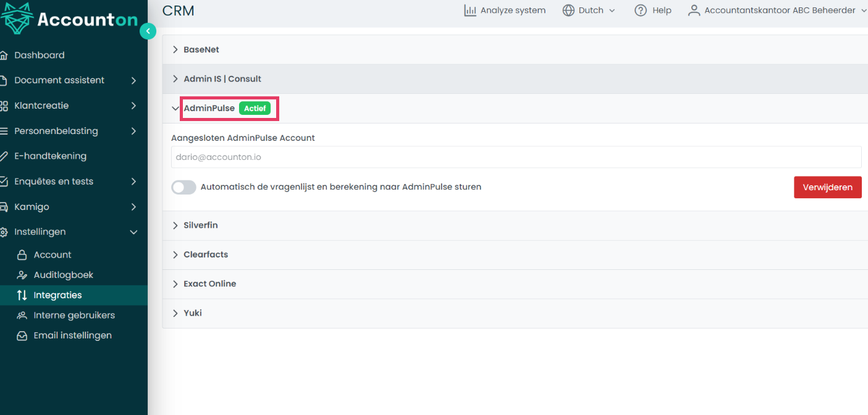Click the AdminPulse account email field
The height and width of the screenshot is (415, 868).
point(516,157)
